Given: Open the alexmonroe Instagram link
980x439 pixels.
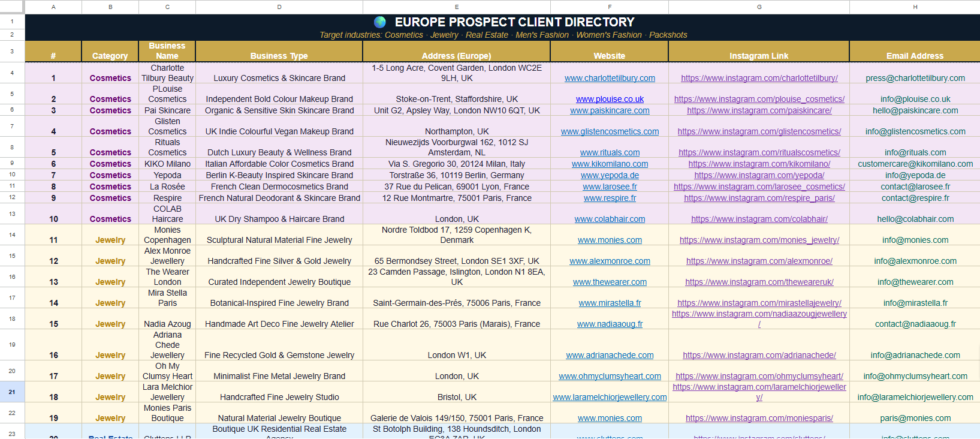Looking at the screenshot, I should pyautogui.click(x=759, y=261).
